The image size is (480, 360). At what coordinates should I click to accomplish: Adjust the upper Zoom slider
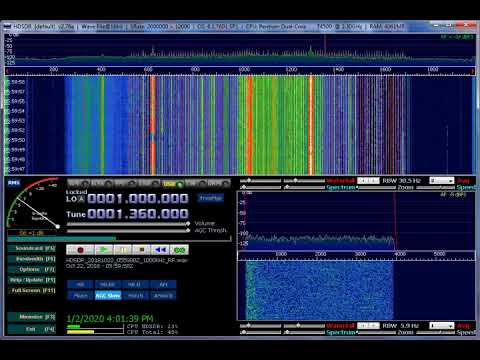[x=377, y=188]
